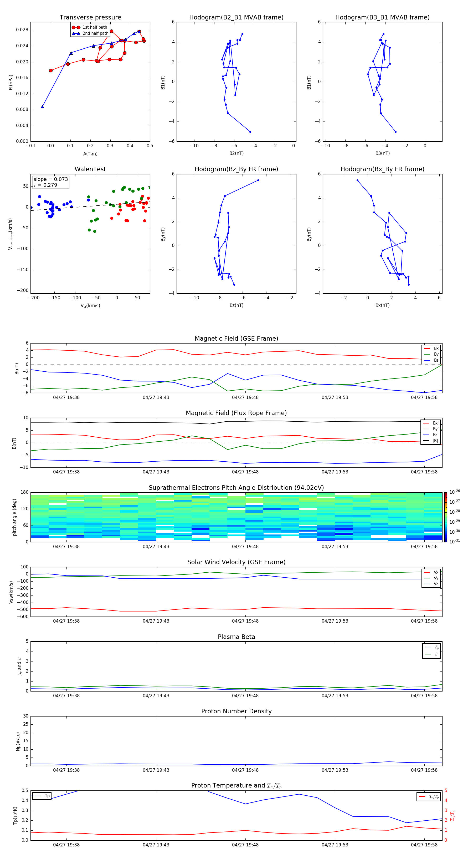
Task: Click the Proton Temperature and Te/Tp title
Action: (x=236, y=785)
